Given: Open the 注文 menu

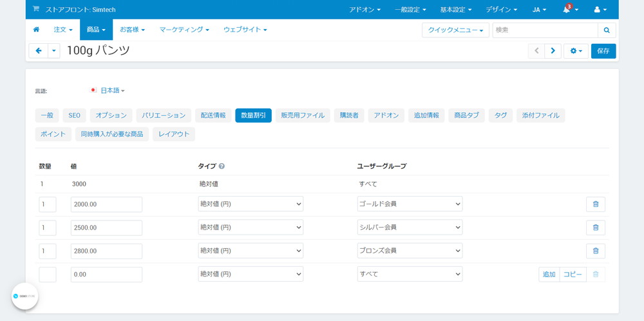Looking at the screenshot, I should coord(63,30).
